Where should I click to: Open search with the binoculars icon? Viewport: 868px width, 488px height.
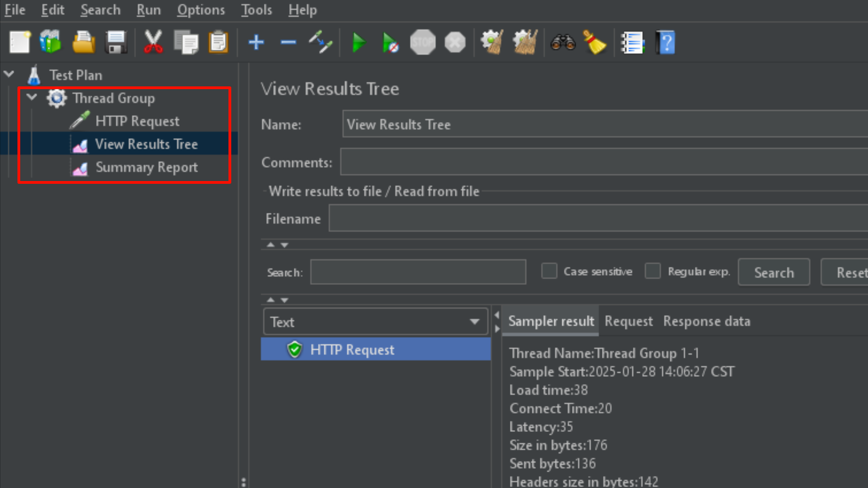pos(563,42)
